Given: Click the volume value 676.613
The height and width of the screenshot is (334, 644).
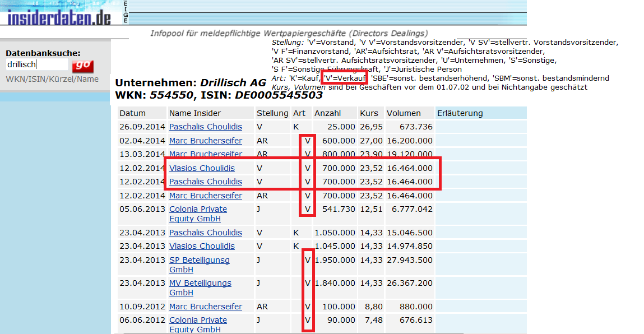Looking at the screenshot, I should click(x=416, y=320).
